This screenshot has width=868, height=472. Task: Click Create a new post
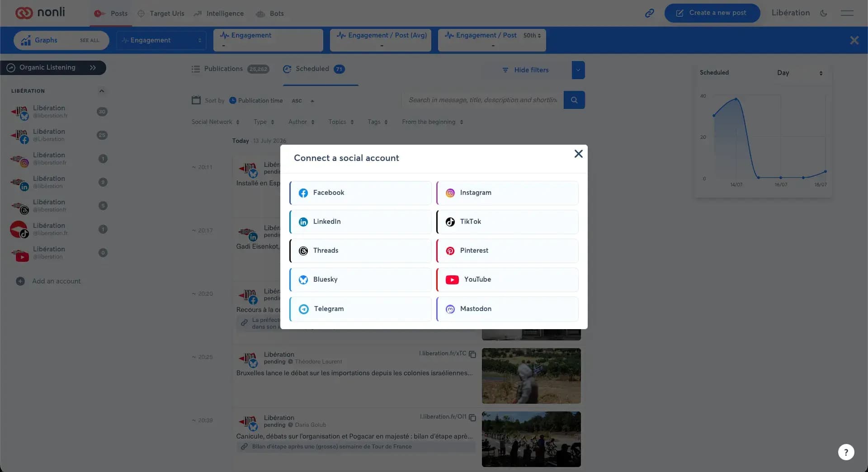click(712, 13)
